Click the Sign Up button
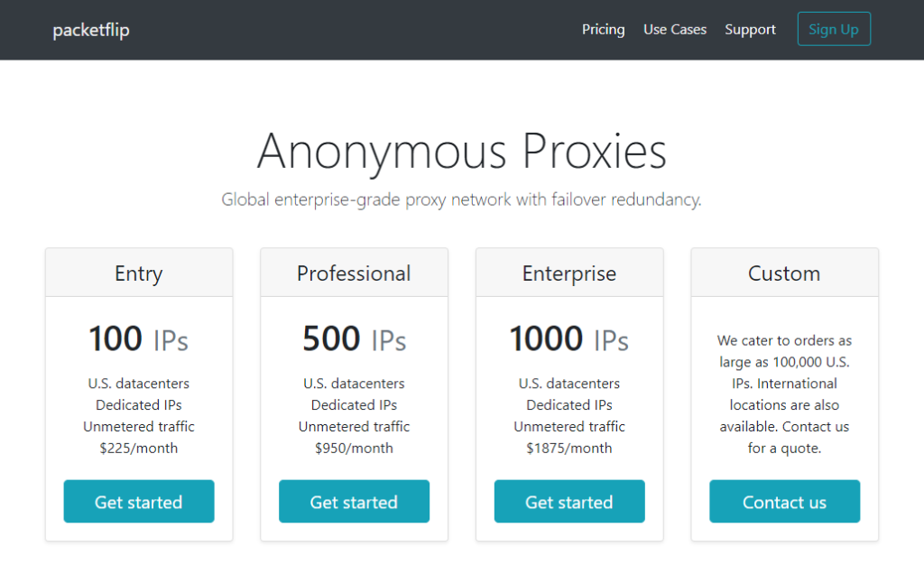The height and width of the screenshot is (565, 924). 834,29
